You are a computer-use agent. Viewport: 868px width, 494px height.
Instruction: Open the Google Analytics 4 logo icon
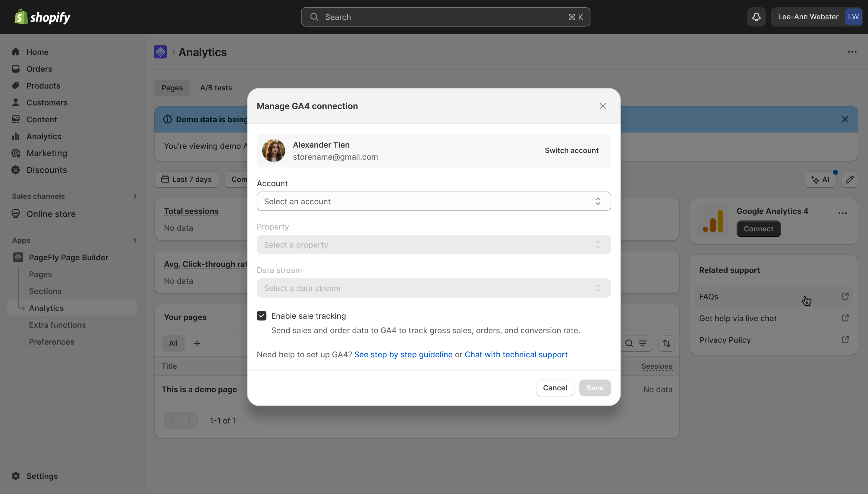[712, 221]
